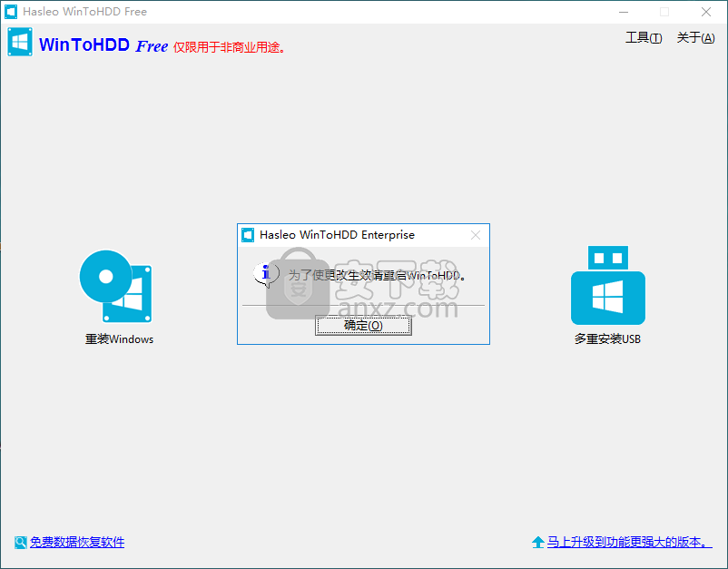This screenshot has width=728, height=569.
Task: Minimize the WinToHDD main window
Action: pyautogui.click(x=624, y=12)
